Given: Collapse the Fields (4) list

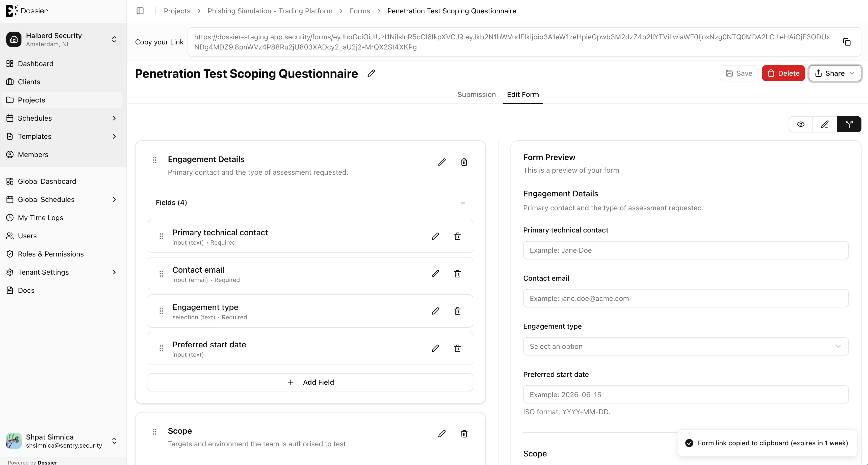Looking at the screenshot, I should coord(463,203).
